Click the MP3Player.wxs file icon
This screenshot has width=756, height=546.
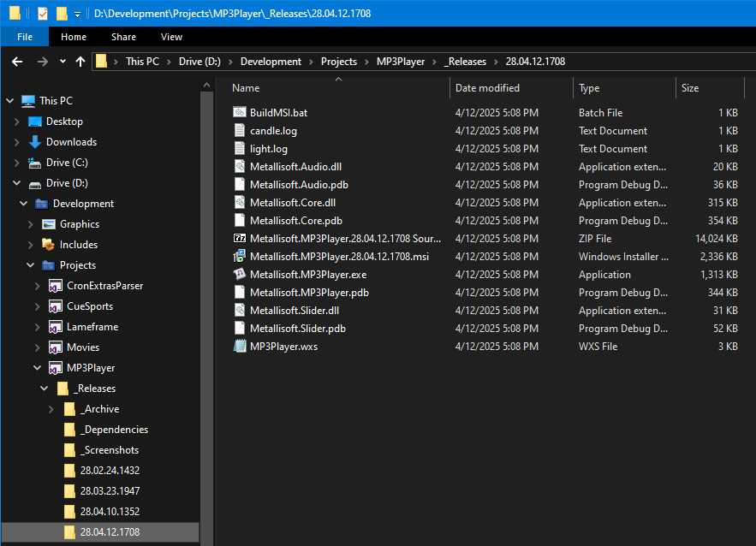[x=240, y=347]
